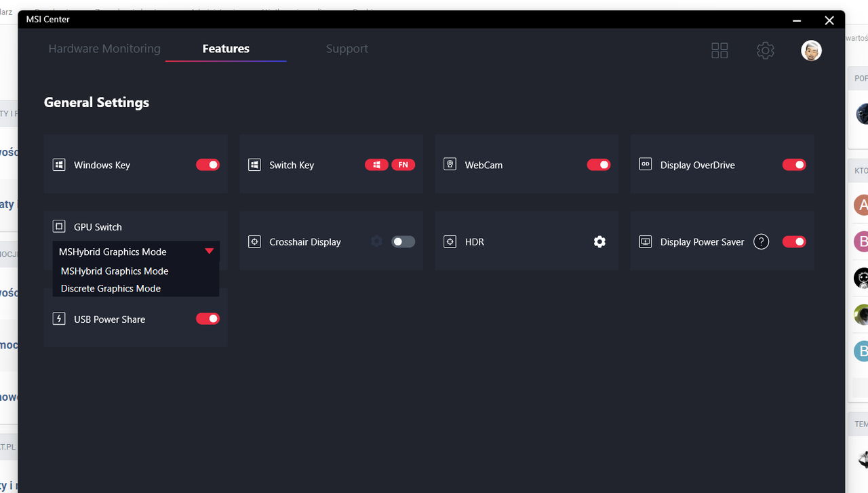Click the Windows Key label

(102, 165)
